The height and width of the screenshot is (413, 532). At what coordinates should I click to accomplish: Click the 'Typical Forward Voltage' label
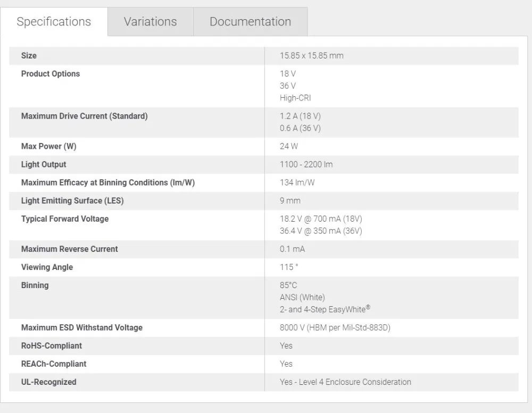point(65,219)
